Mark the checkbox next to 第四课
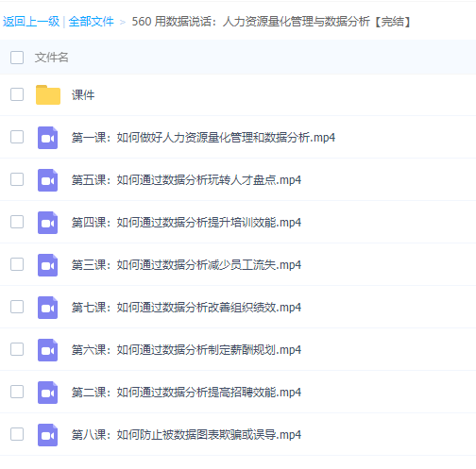 tap(17, 222)
